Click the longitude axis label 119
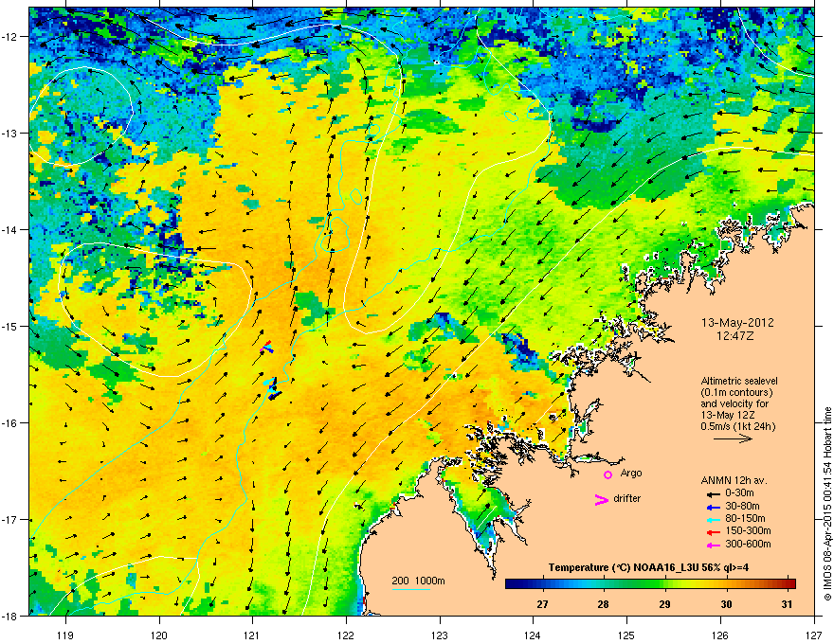The width and height of the screenshot is (834, 644). tap(65, 635)
